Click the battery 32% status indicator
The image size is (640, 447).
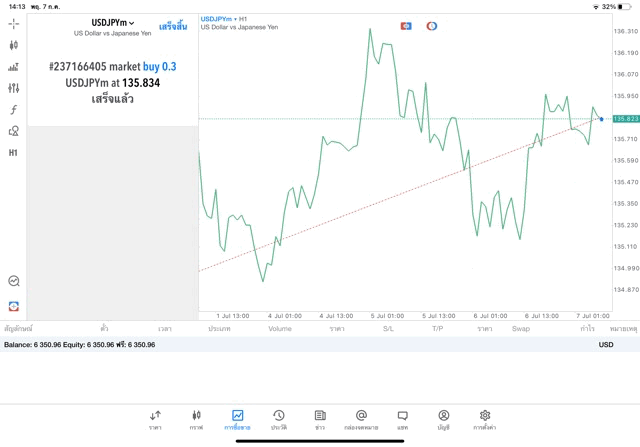click(x=617, y=7)
